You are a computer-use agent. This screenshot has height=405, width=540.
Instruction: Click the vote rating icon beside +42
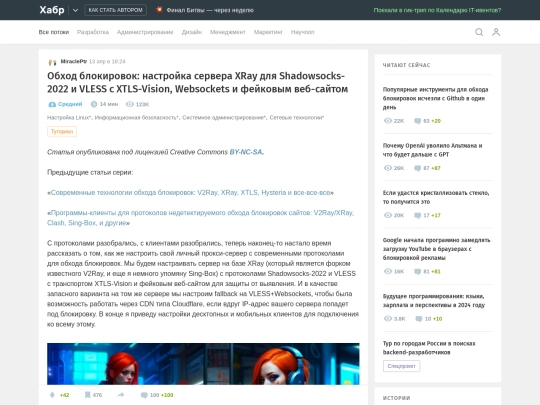(52, 395)
